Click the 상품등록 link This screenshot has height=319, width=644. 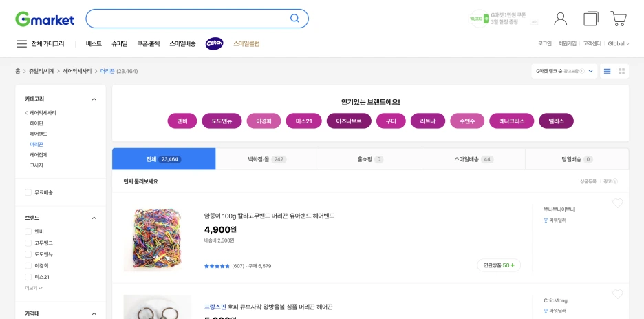coord(588,181)
